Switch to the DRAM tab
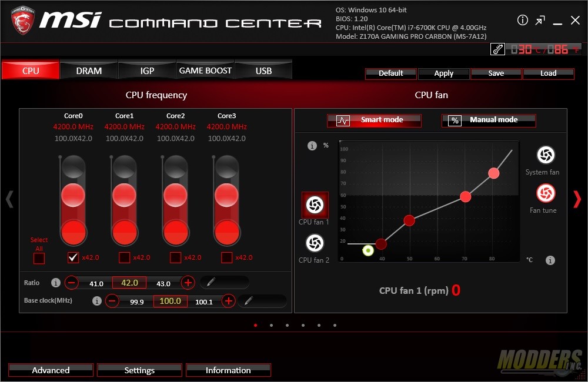 (89, 70)
